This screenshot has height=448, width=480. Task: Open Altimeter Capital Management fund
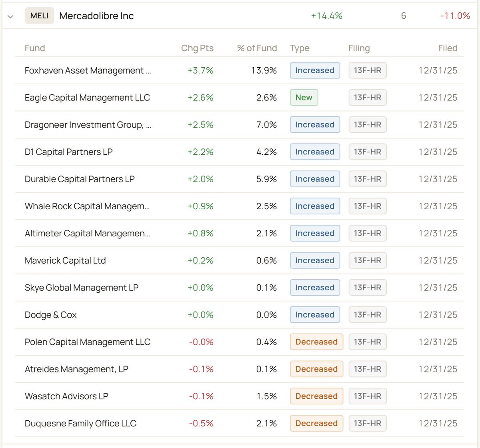[87, 234]
